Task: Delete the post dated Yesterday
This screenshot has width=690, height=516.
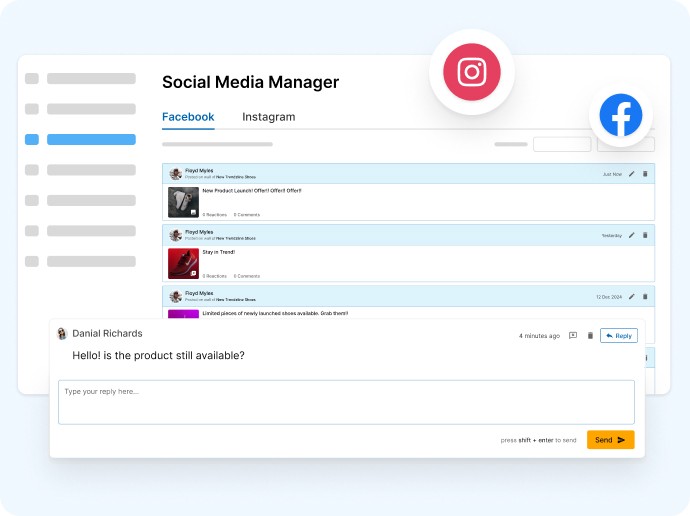Action: click(x=645, y=235)
